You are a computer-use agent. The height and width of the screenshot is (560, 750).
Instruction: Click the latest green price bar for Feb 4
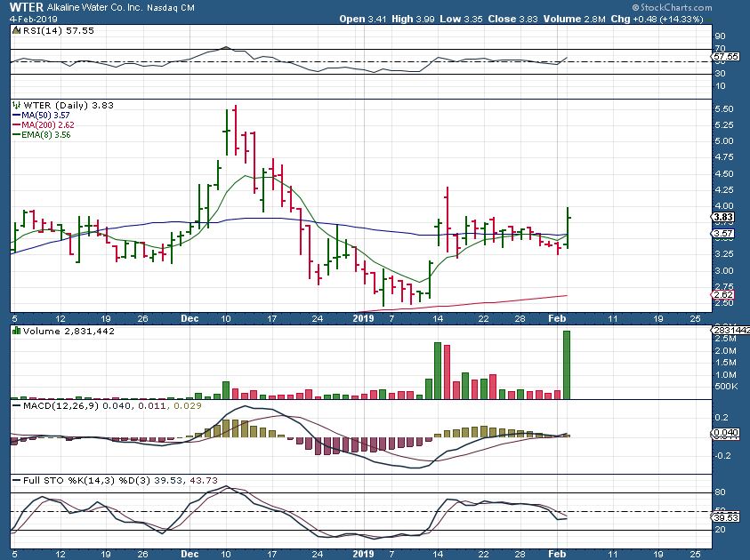click(568, 228)
